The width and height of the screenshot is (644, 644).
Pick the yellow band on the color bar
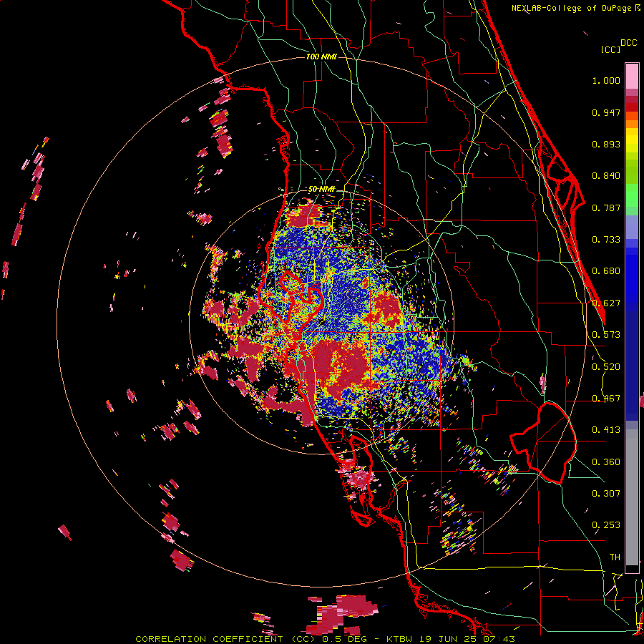(632, 140)
